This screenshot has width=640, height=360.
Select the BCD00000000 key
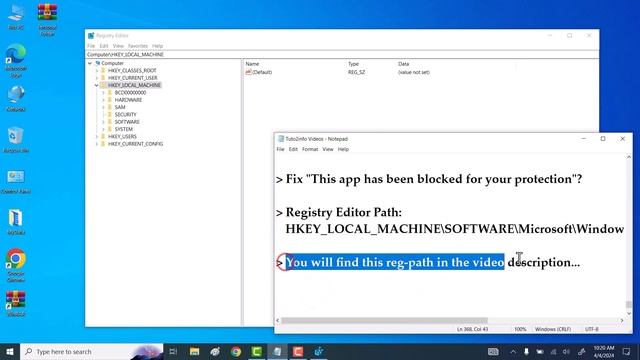pyautogui.click(x=130, y=93)
